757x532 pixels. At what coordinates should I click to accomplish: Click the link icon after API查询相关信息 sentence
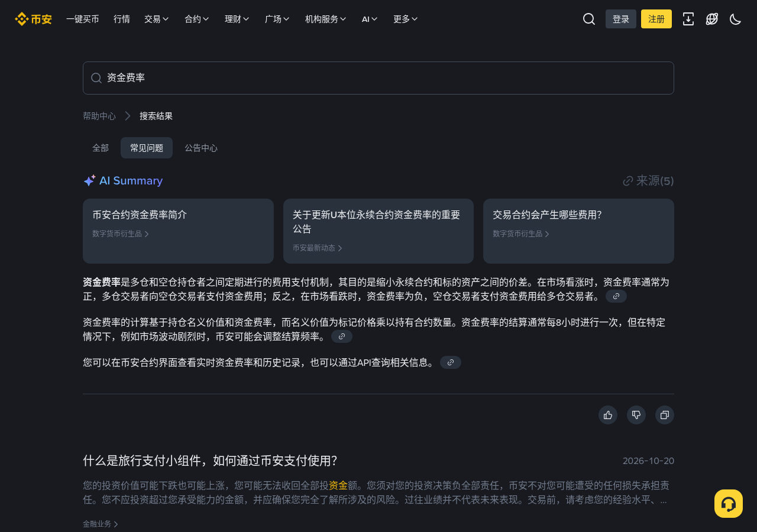pyautogui.click(x=451, y=362)
